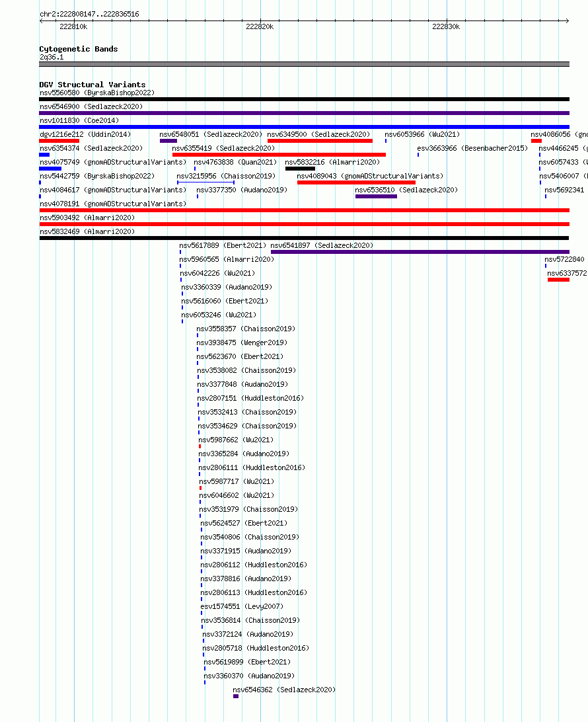Click nsv5987662 (Wu2021) label

(x=236, y=440)
